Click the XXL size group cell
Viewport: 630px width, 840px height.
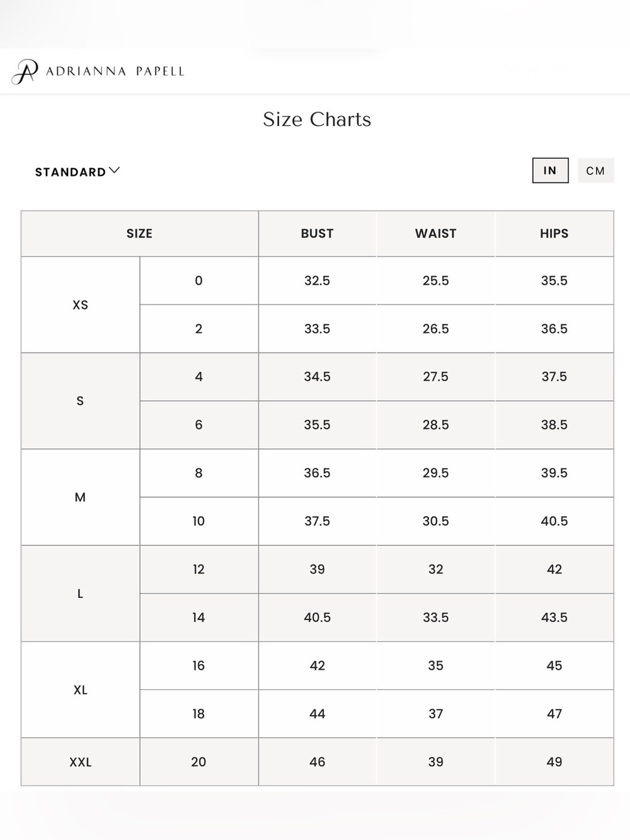click(x=80, y=762)
